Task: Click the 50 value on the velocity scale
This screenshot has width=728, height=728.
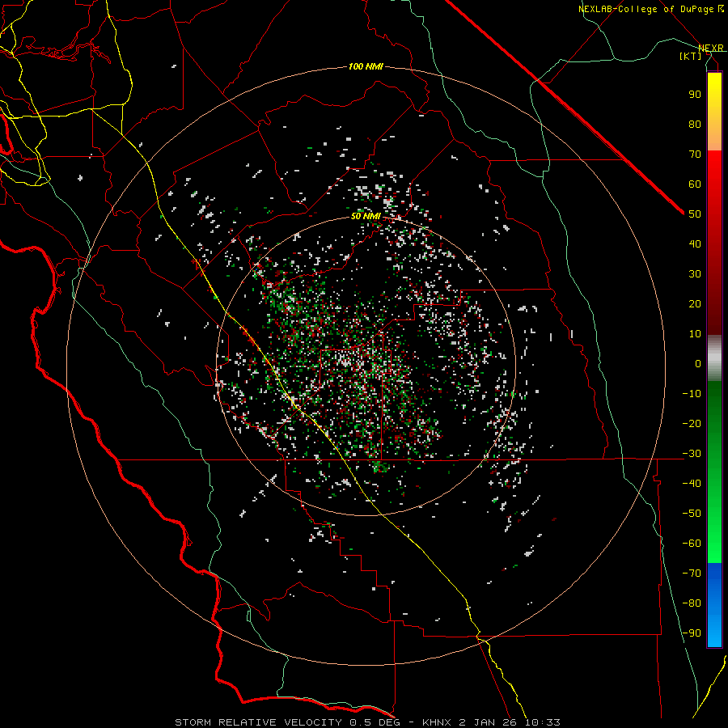Action: 695,214
